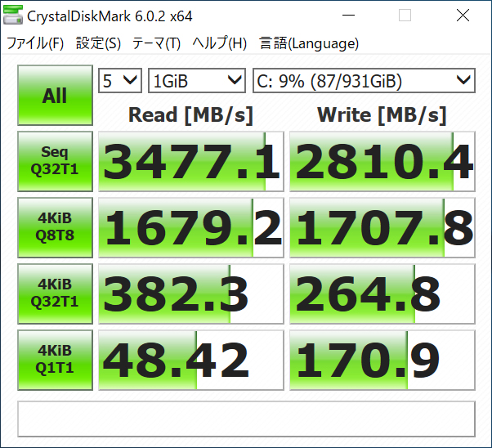Screen dimensions: 492x448
Task: Click Seq write result 2810.4
Action: (x=382, y=161)
